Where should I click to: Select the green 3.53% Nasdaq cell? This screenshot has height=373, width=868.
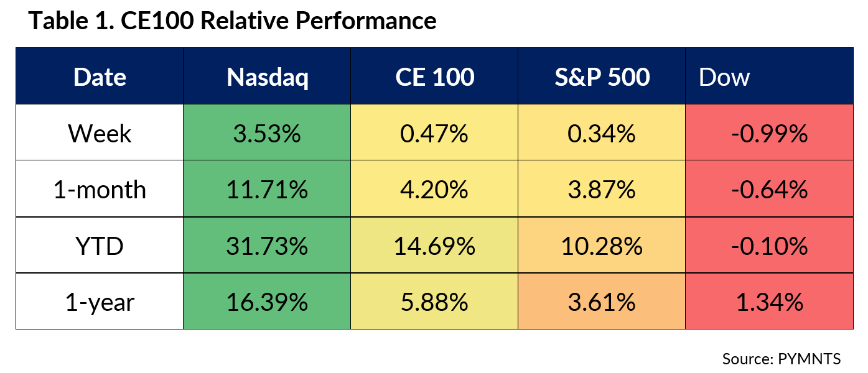[x=267, y=133]
